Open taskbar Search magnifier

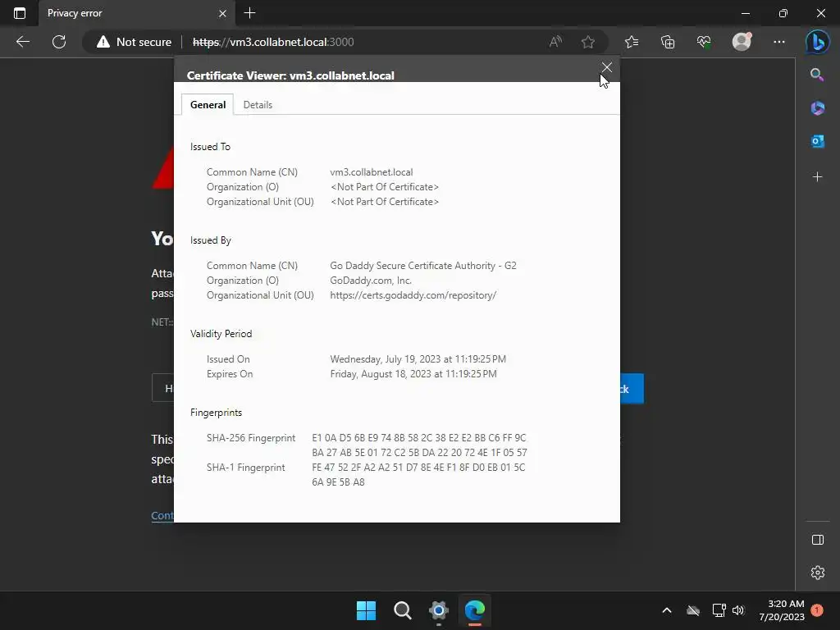pyautogui.click(x=402, y=610)
